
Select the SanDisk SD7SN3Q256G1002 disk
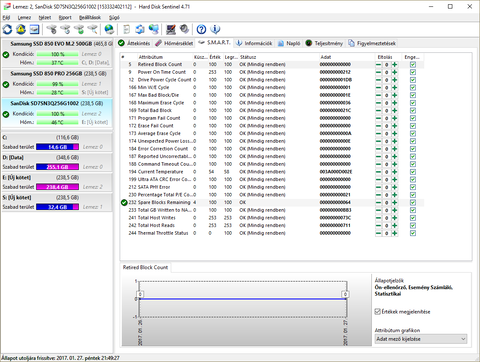pos(57,113)
